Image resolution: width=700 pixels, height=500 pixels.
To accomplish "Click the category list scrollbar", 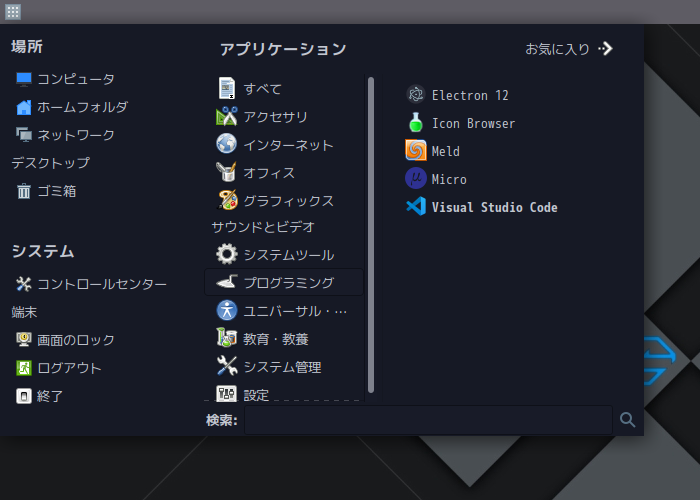I will tap(371, 235).
